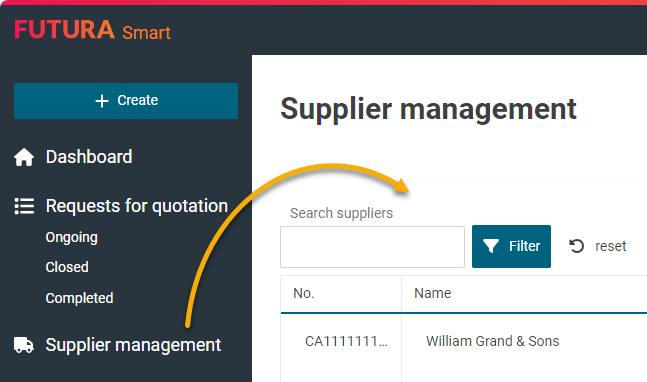
Task: Click the Supplier management truck icon
Action: pos(24,345)
